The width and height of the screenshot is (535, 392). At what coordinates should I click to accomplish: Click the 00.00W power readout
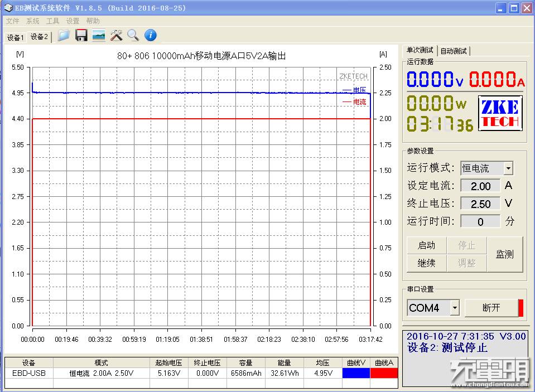click(x=436, y=103)
